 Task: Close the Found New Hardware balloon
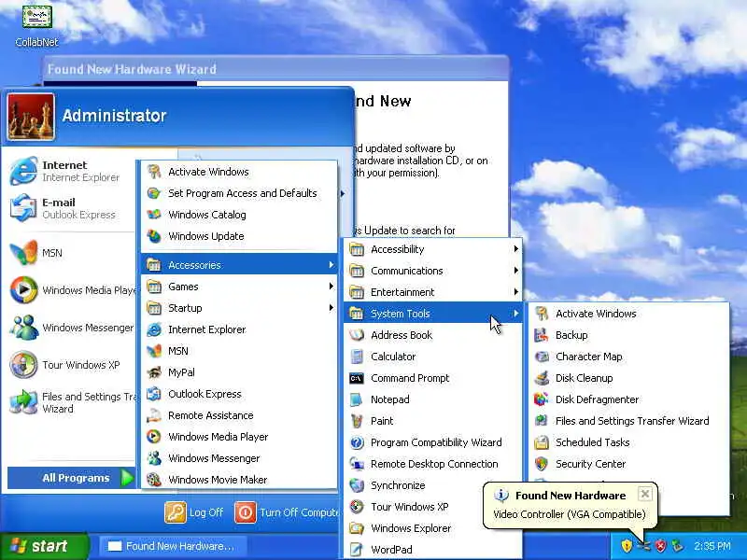tap(644, 494)
